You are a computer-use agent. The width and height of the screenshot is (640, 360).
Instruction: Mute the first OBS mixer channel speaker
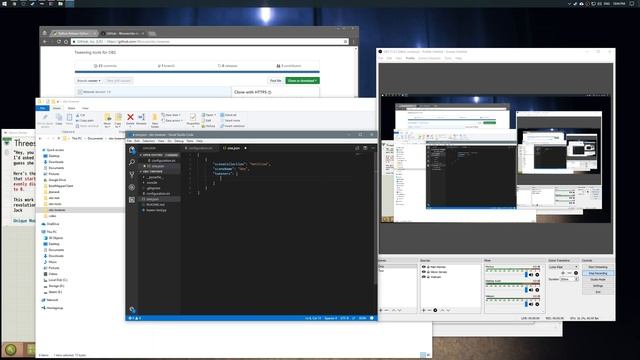pyautogui.click(x=531, y=275)
